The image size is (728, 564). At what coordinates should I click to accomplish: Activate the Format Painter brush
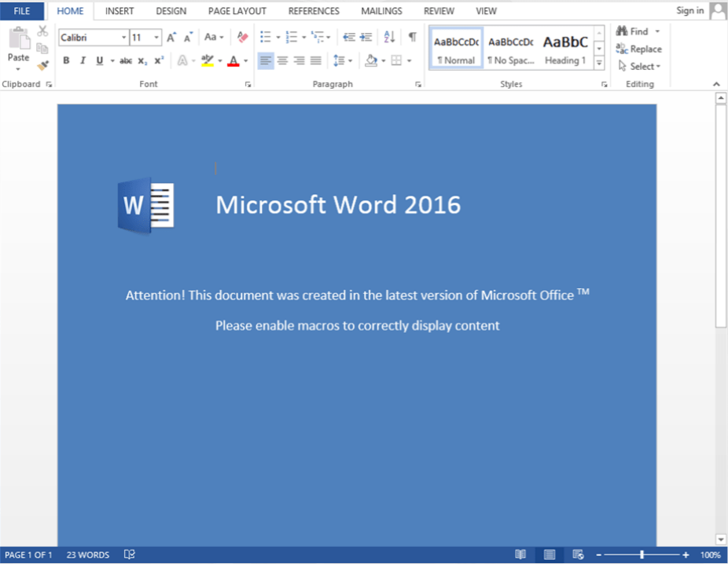click(x=42, y=65)
